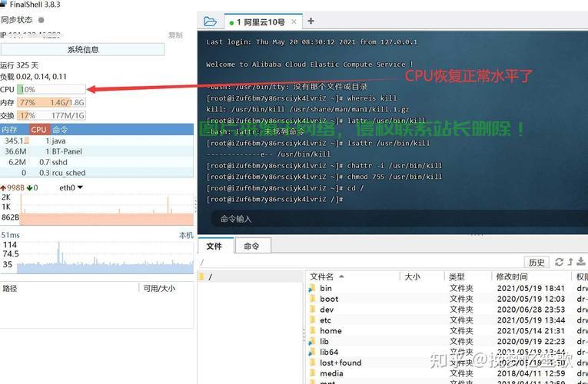Close the 阿里云10号 session tab
The height and width of the screenshot is (384, 588).
coord(294,22)
